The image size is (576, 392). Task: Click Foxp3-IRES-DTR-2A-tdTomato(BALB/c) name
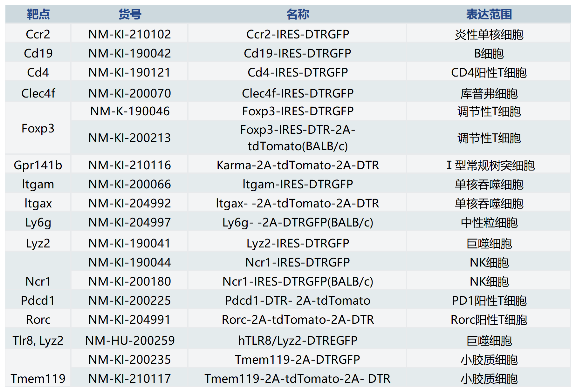297,138
